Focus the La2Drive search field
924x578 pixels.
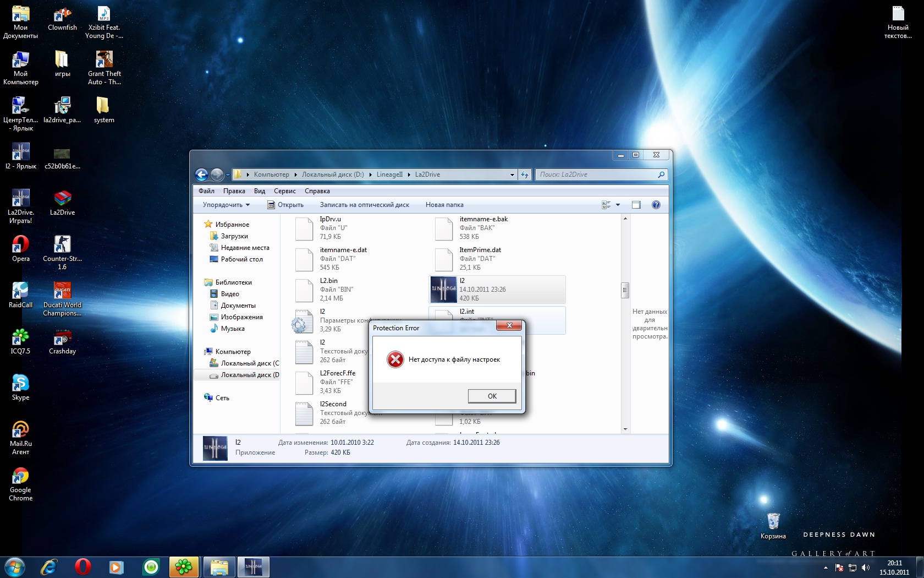click(x=602, y=175)
